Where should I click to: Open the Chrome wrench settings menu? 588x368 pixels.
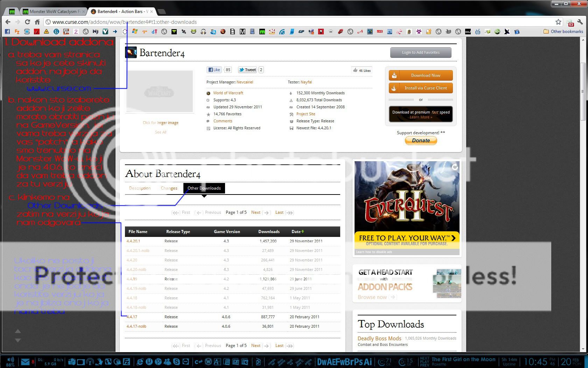(x=580, y=22)
